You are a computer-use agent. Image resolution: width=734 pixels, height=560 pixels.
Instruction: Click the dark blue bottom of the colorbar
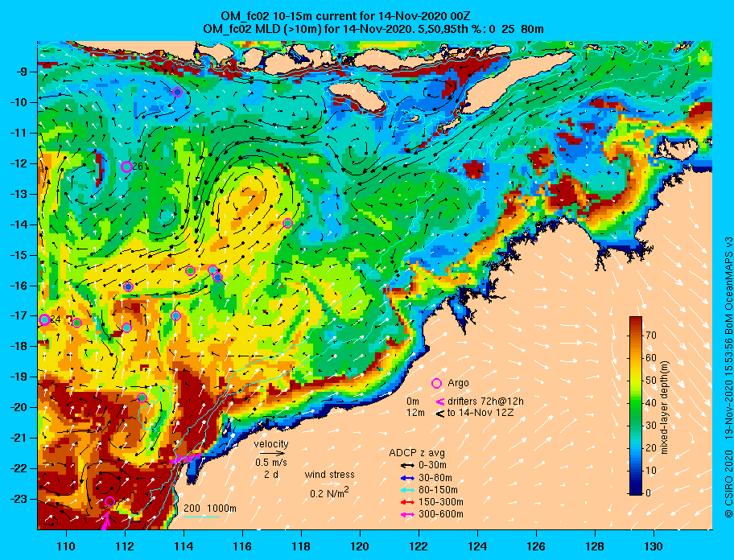(x=636, y=492)
